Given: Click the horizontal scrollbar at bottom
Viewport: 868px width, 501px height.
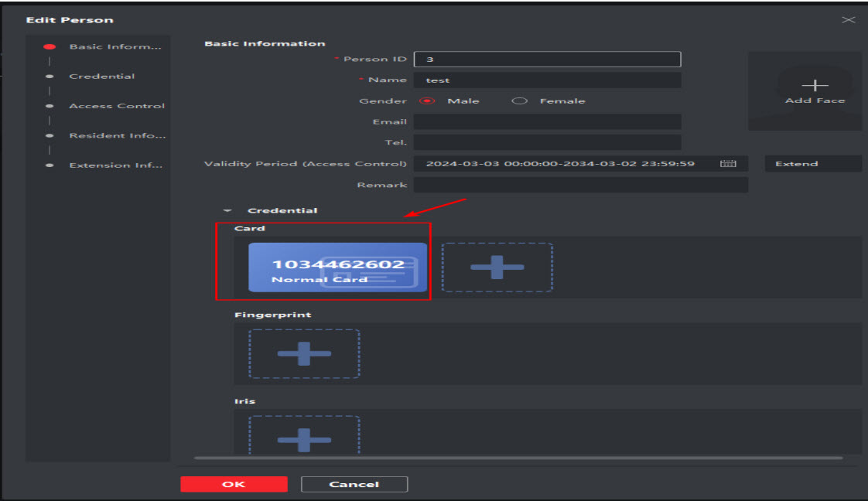Looking at the screenshot, I should tap(518, 458).
